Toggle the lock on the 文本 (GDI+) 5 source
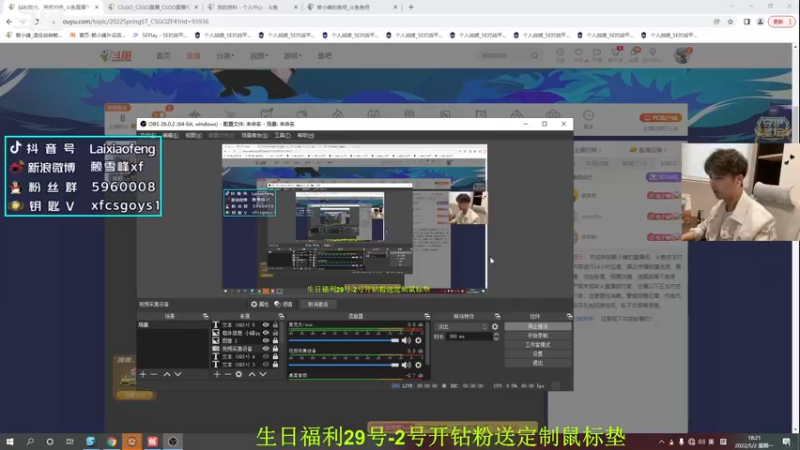Screen dimensions: 800x450 click(276, 324)
